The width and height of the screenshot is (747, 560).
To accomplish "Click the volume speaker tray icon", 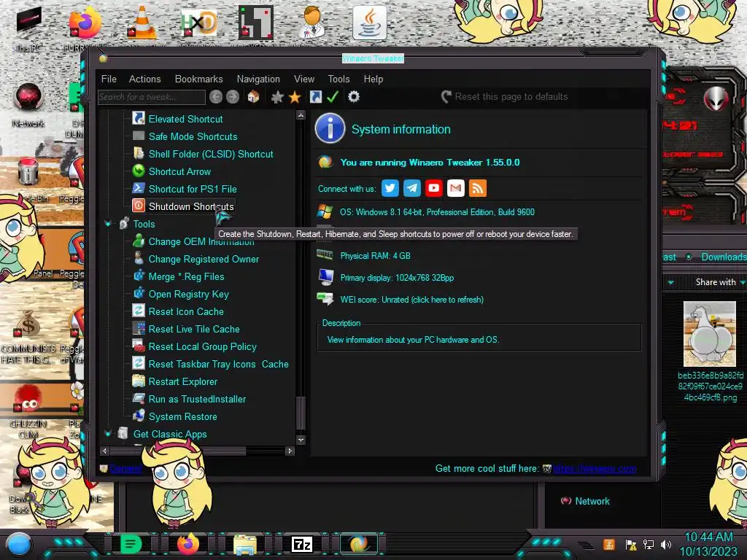I will pyautogui.click(x=666, y=544).
